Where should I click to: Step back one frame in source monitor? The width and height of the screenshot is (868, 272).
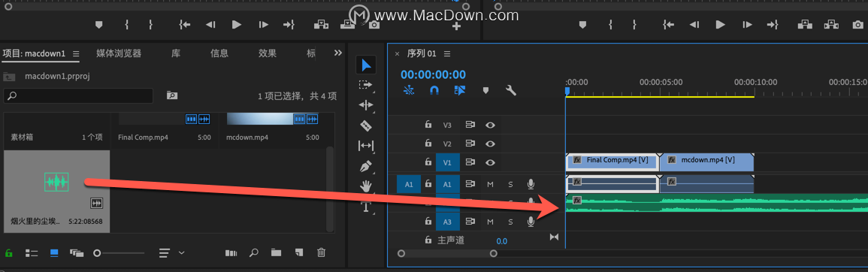(x=210, y=24)
